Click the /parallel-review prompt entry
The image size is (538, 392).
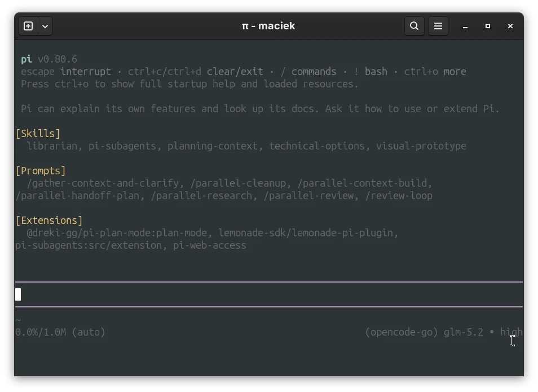point(309,196)
